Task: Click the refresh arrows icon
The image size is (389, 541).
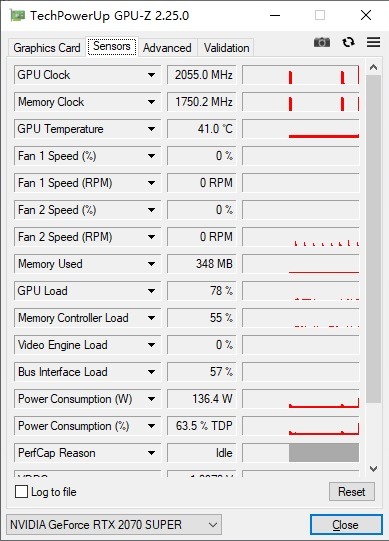Action: click(x=348, y=42)
